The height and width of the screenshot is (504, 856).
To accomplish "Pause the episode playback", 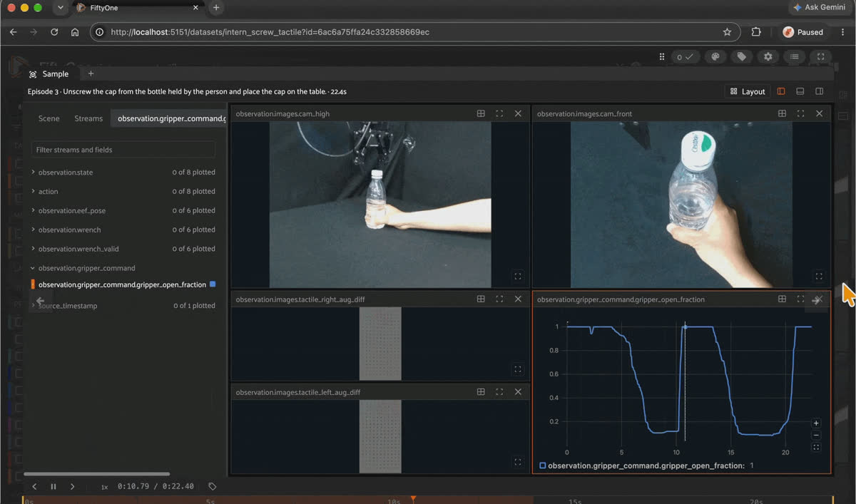I will (53, 486).
